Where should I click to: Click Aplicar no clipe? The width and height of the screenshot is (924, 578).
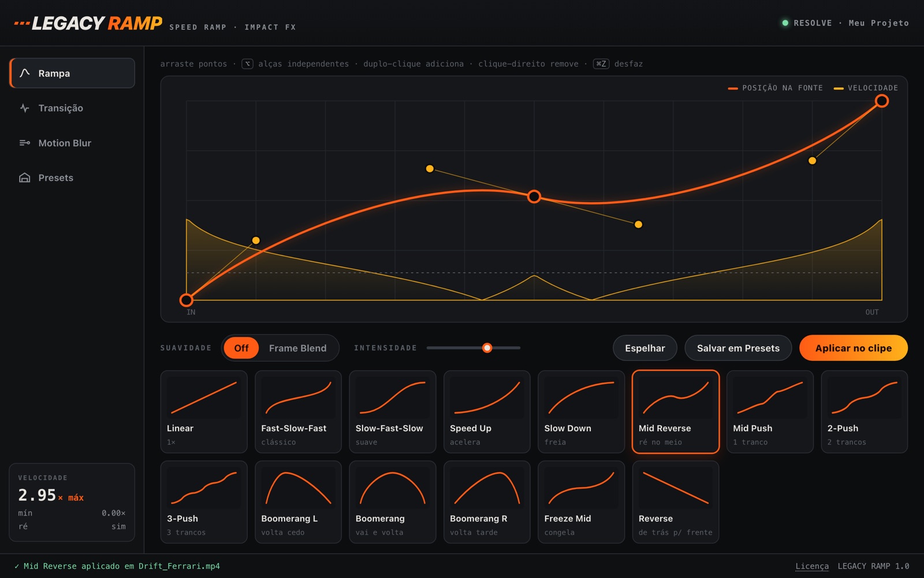(x=854, y=348)
